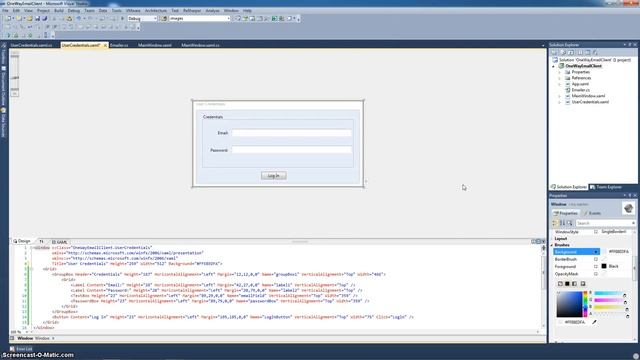This screenshot has height=360, width=640.
Task: Select Emailer.cs in Solution Explorer
Action: click(580, 90)
